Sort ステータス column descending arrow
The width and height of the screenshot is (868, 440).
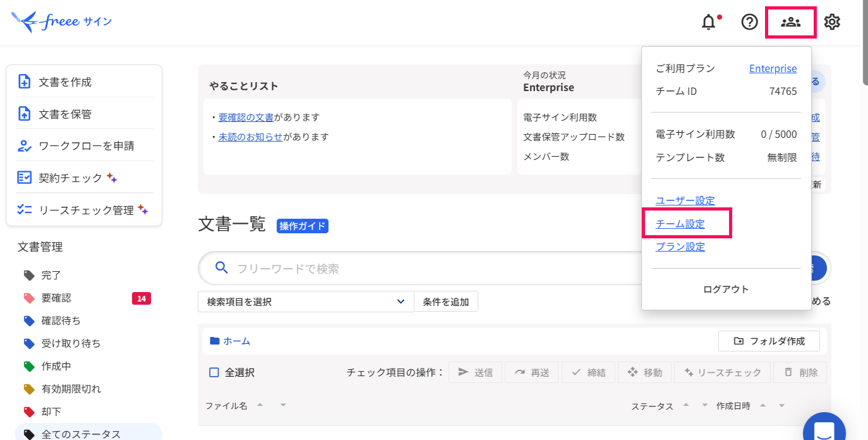tap(705, 405)
